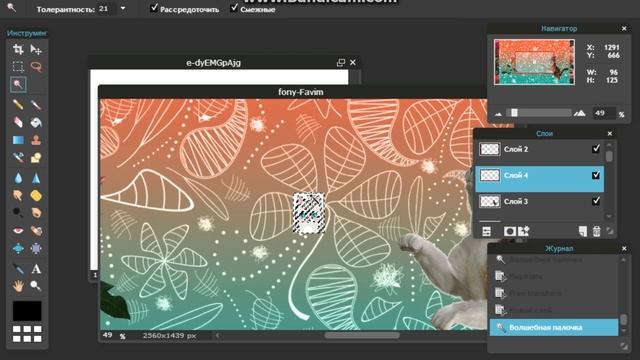Select the rectangular Marquee tool
This screenshot has width=640, height=360.
point(18,67)
